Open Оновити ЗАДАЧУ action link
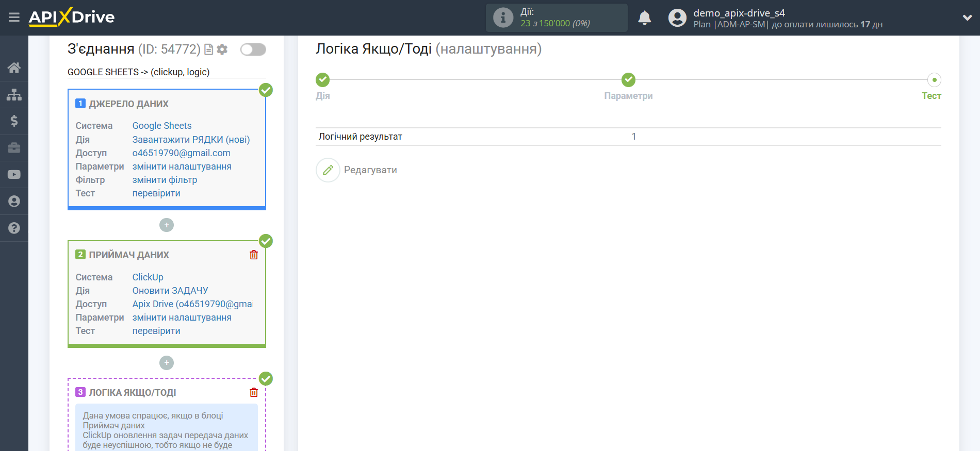This screenshot has width=980, height=451. pos(170,291)
